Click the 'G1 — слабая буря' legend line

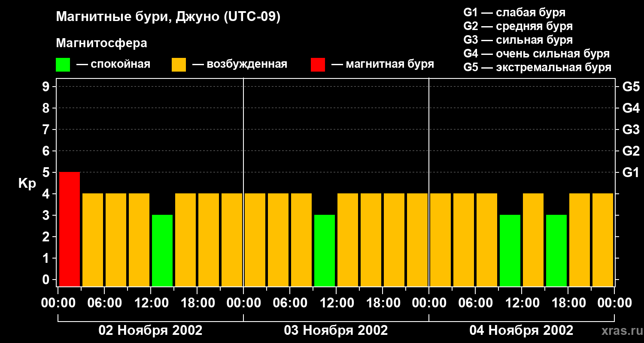pyautogui.click(x=514, y=12)
